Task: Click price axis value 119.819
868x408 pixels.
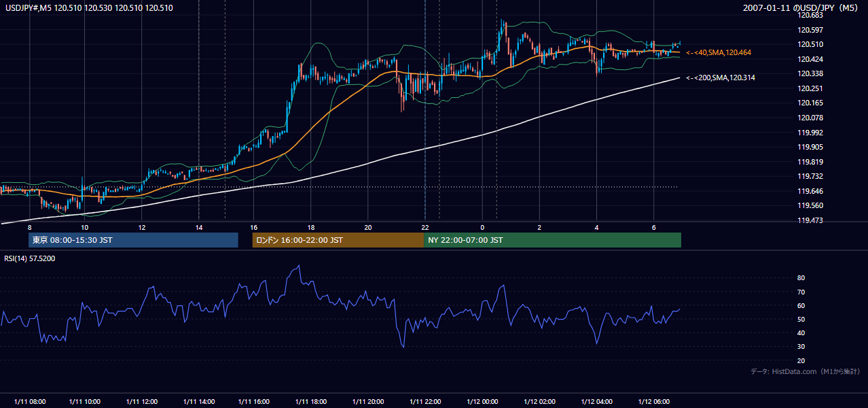Action: pos(811,162)
